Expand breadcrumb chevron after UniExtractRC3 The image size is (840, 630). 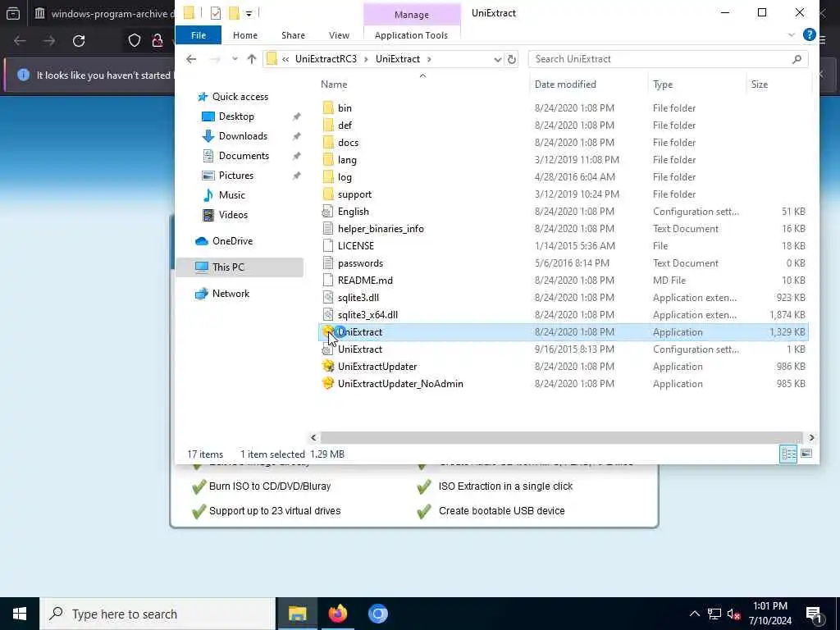(366, 59)
